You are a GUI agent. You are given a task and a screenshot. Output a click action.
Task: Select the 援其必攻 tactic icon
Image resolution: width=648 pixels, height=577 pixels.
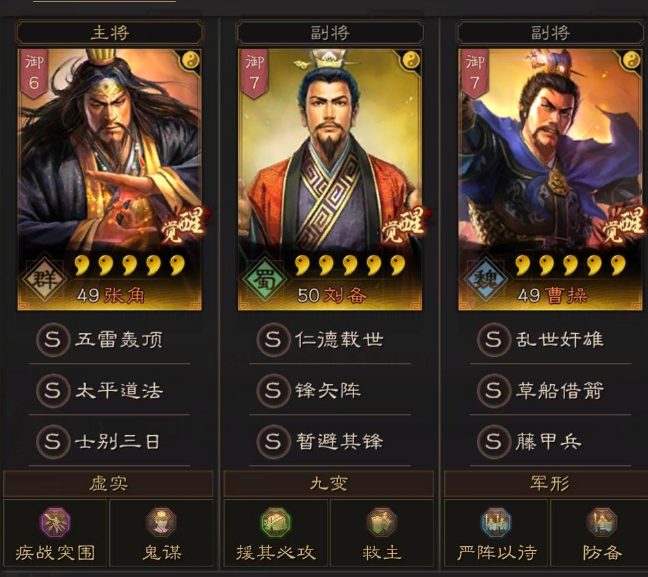point(276,522)
